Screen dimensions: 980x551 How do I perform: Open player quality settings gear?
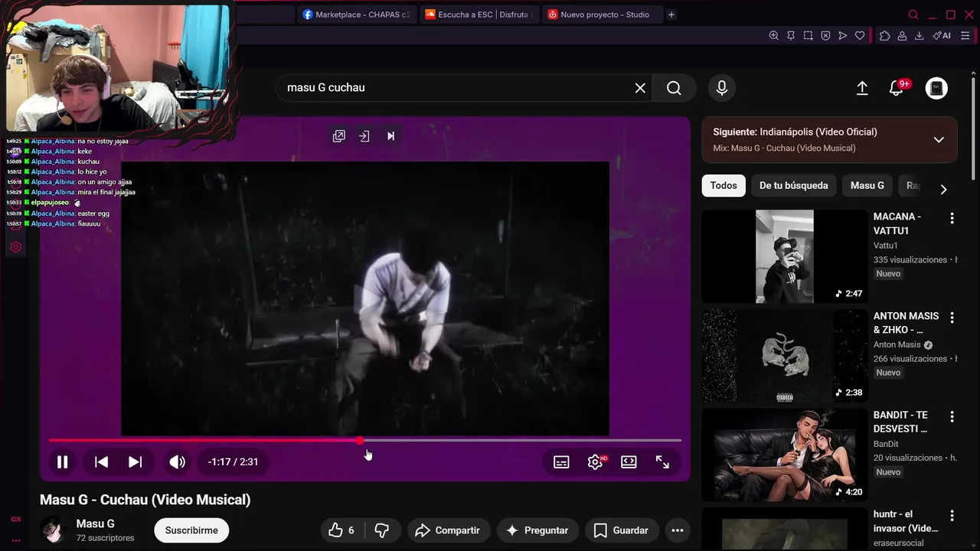(x=596, y=461)
